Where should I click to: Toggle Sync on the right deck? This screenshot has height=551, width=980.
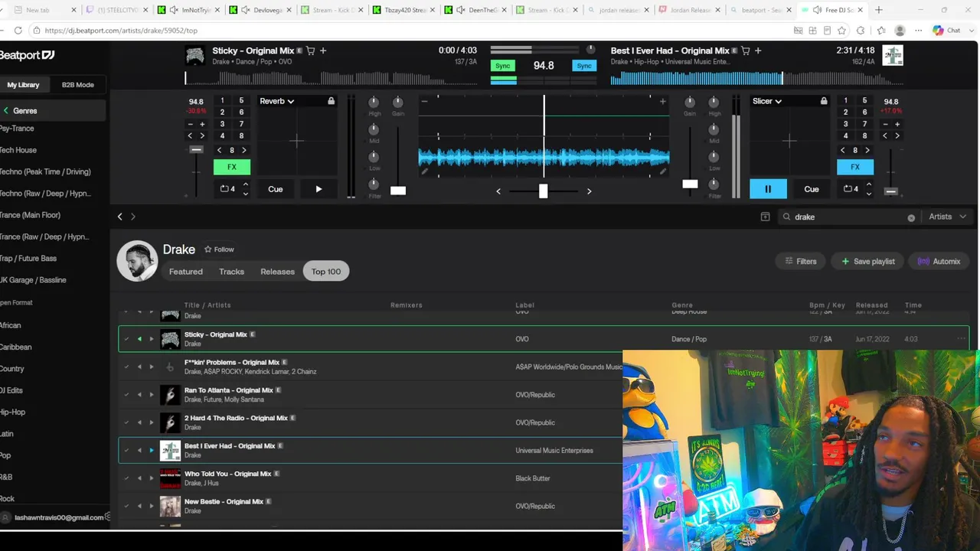pos(584,66)
